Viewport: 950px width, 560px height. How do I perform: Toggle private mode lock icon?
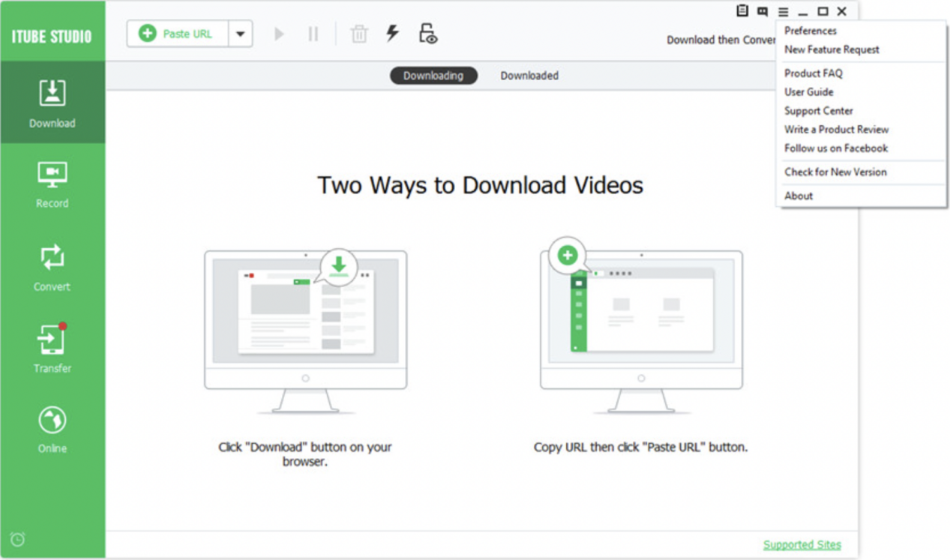427,34
